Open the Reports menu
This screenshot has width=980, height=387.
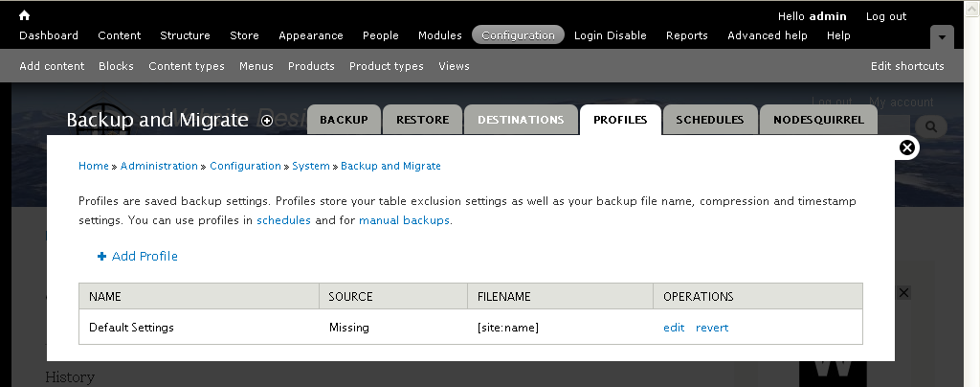687,35
